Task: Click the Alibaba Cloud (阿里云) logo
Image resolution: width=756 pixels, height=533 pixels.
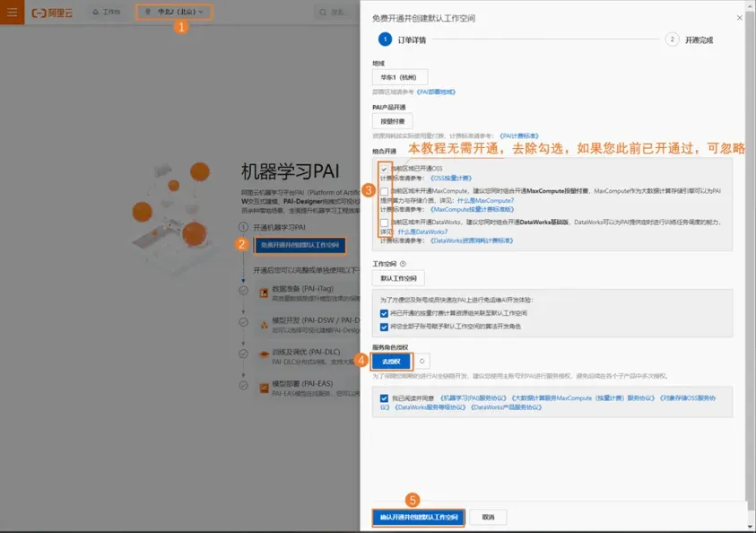Action: [x=56, y=13]
